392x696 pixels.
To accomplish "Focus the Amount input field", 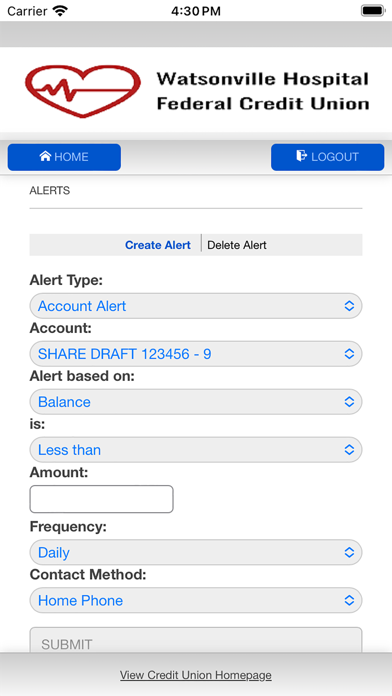I will pos(101,499).
